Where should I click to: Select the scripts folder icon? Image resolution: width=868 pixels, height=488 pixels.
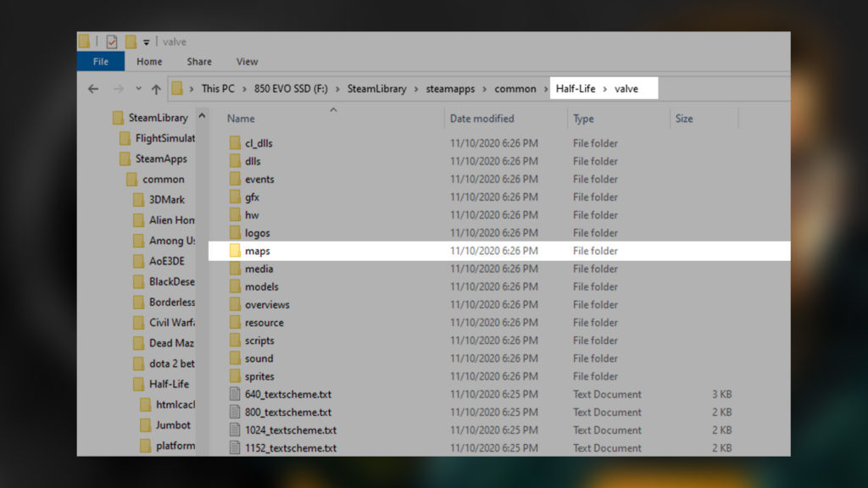tap(235, 341)
